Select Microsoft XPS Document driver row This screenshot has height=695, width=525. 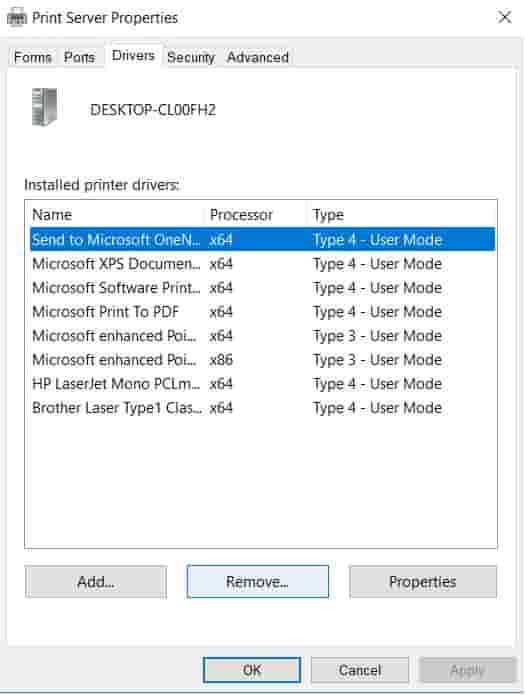pyautogui.click(x=262, y=264)
